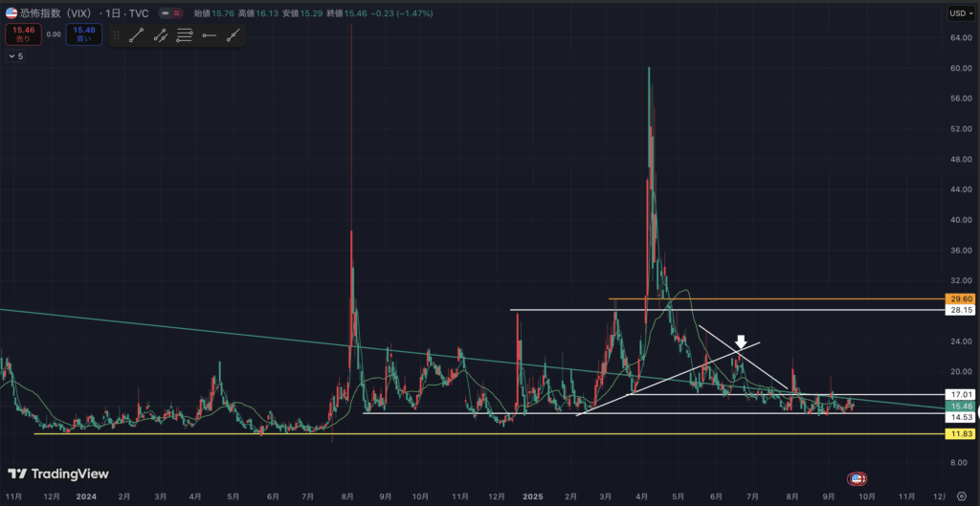Screen dimensions: 980x506
Task: Choose the multi-line horizontal levels tool
Action: tap(185, 35)
